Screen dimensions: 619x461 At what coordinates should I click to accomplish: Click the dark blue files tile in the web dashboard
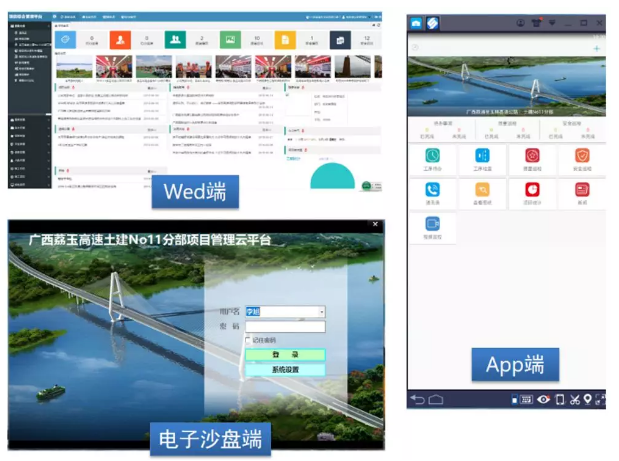(x=340, y=39)
